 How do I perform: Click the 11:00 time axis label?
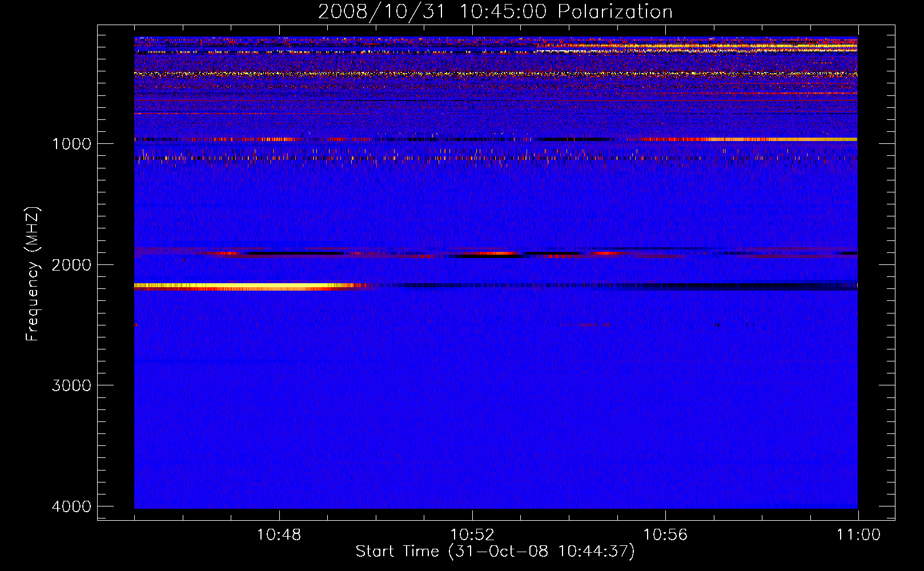(858, 535)
